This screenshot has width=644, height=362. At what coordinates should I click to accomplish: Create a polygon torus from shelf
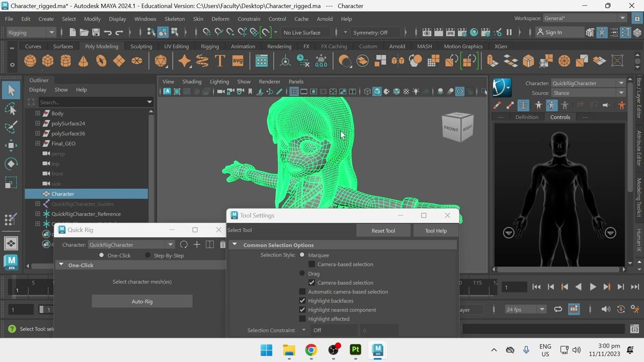pyautogui.click(x=101, y=61)
